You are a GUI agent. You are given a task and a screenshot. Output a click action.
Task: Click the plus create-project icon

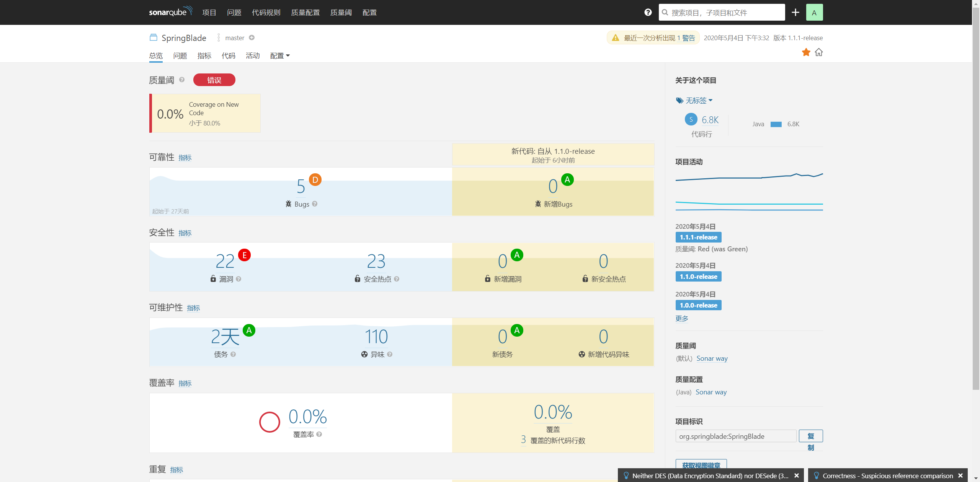point(795,12)
